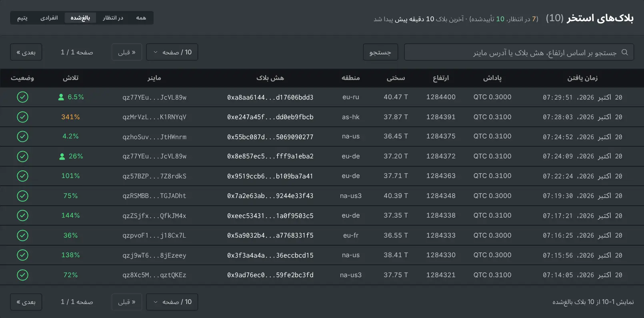Open block hash 0xa8aa6144...d17606bdd3

(270, 97)
